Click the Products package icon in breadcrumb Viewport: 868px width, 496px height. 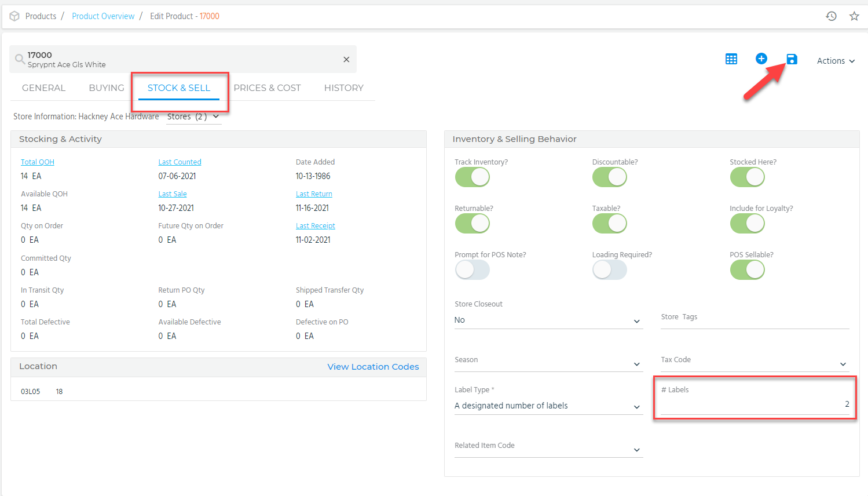click(14, 16)
